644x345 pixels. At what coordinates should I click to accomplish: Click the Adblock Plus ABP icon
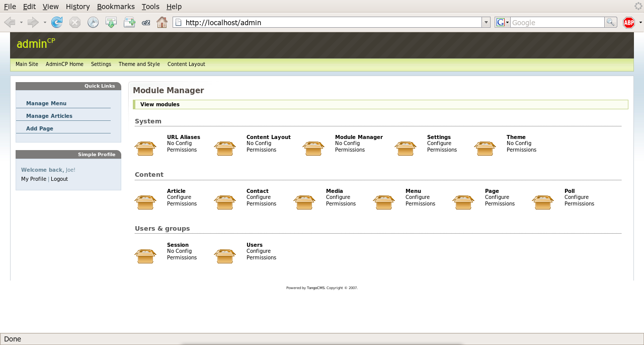(x=629, y=22)
